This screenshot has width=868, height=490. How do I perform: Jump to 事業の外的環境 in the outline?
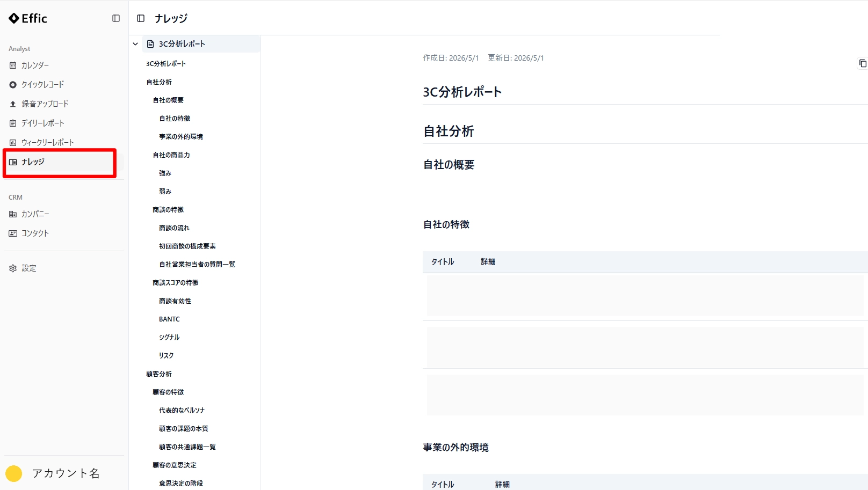coord(181,137)
